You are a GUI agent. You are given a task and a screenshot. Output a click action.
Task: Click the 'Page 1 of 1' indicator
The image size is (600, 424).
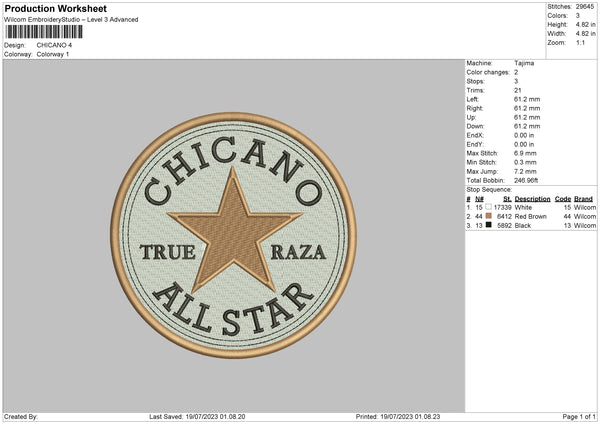(579, 416)
